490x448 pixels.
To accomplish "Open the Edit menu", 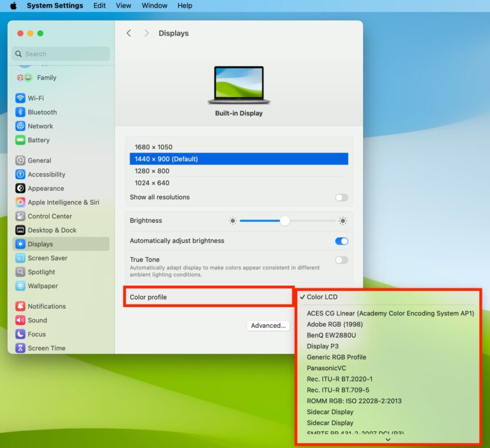I will (x=100, y=6).
